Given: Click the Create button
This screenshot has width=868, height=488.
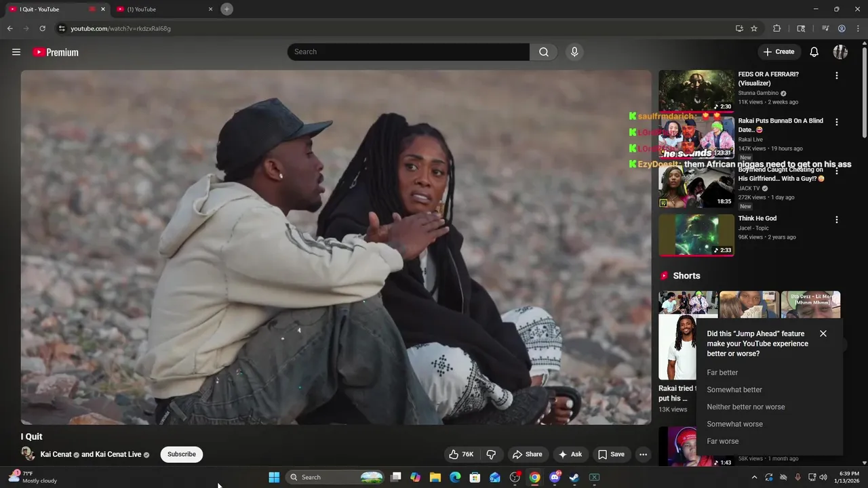Looking at the screenshot, I should click(x=778, y=52).
